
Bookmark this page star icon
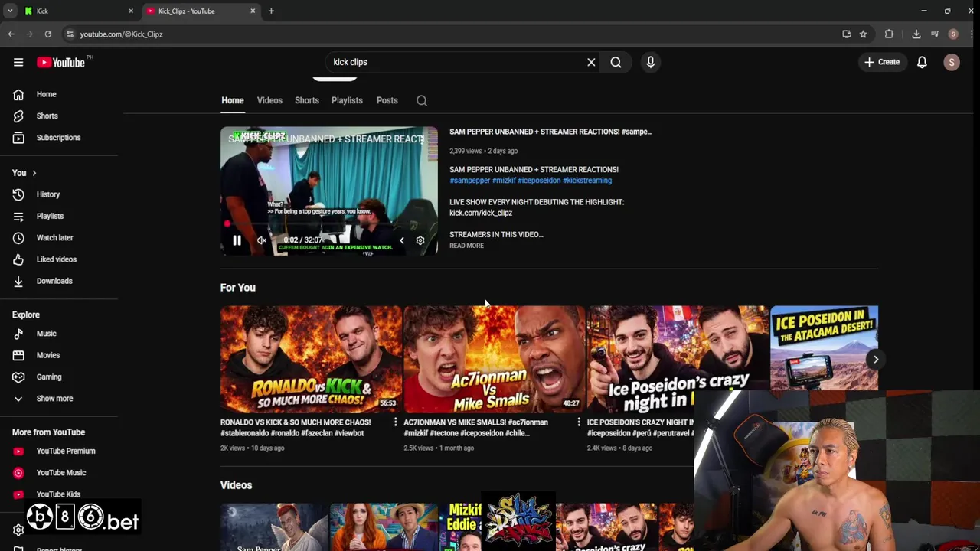863,34
